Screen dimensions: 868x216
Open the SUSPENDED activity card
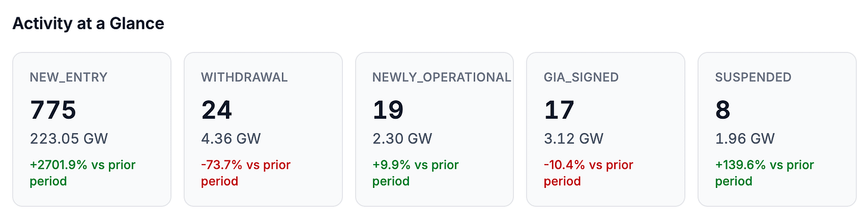pos(777,129)
